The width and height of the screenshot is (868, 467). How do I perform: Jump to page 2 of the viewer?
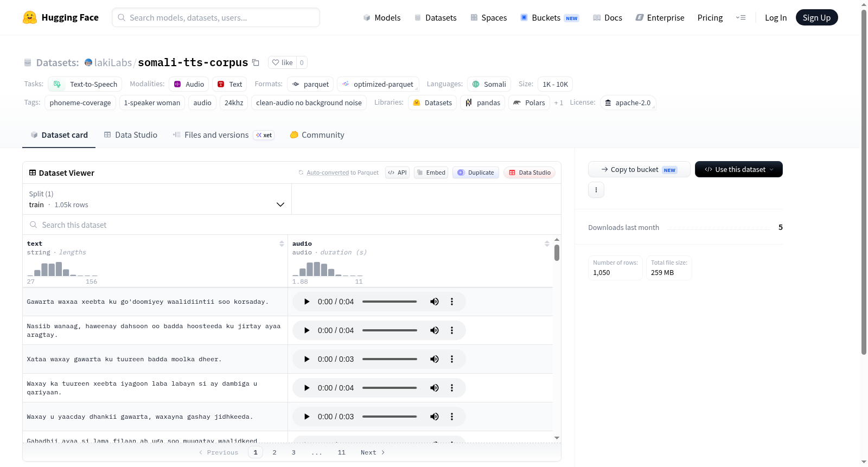275,452
